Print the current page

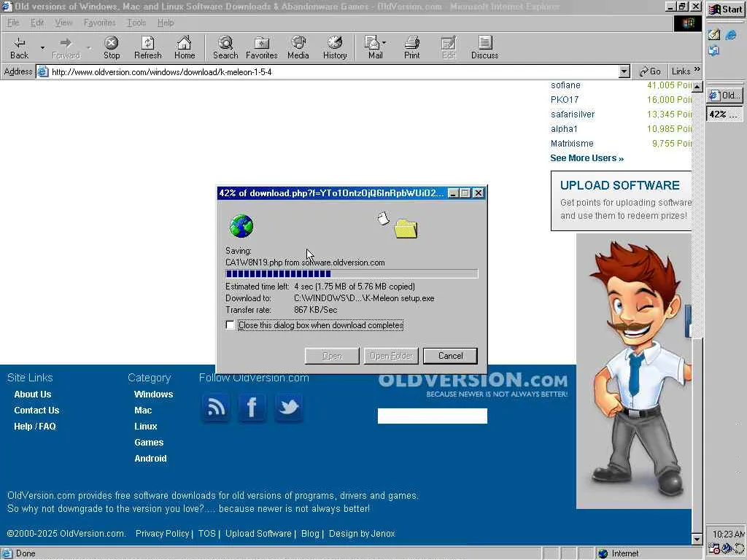(411, 47)
